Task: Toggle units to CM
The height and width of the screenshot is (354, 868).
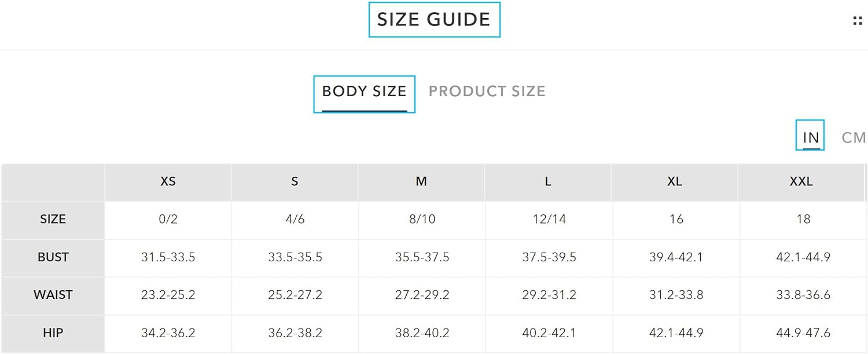Action: (854, 138)
